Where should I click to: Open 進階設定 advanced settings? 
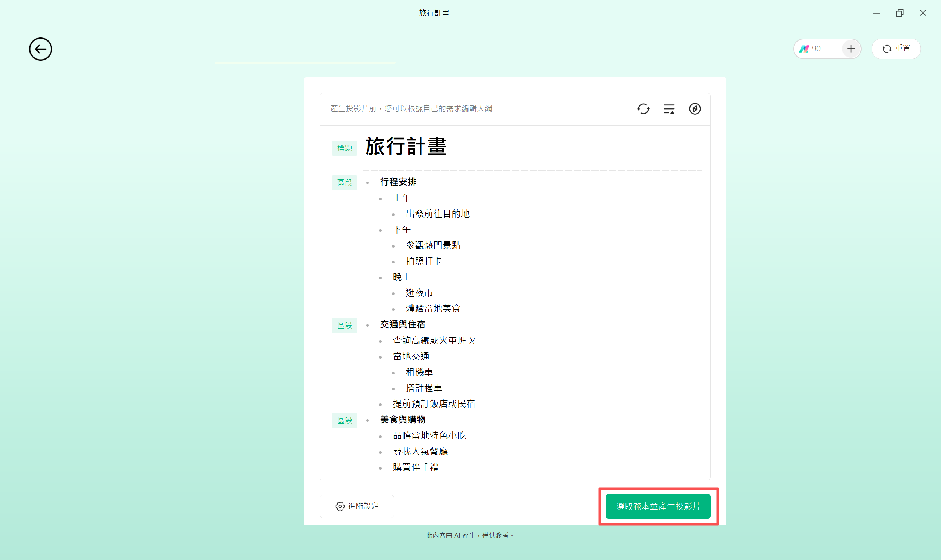[356, 506]
